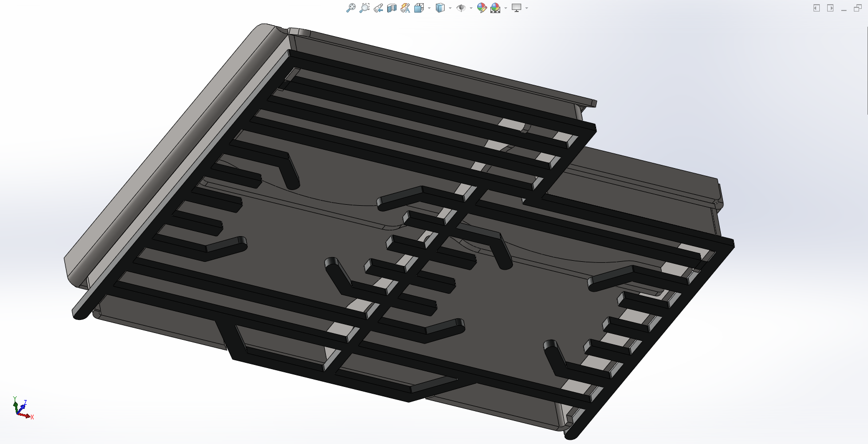The width and height of the screenshot is (868, 444).
Task: Open the View Settings dropdown arrow
Action: [x=526, y=8]
